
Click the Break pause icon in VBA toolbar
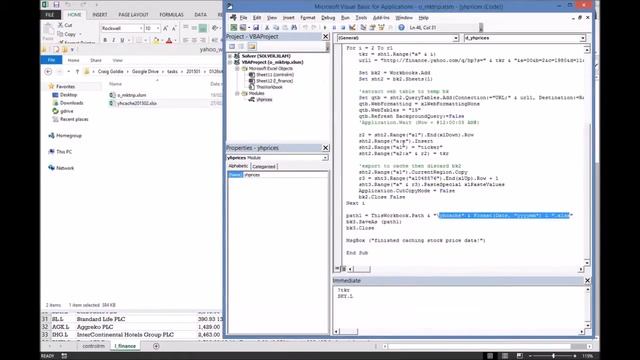tap(334, 27)
